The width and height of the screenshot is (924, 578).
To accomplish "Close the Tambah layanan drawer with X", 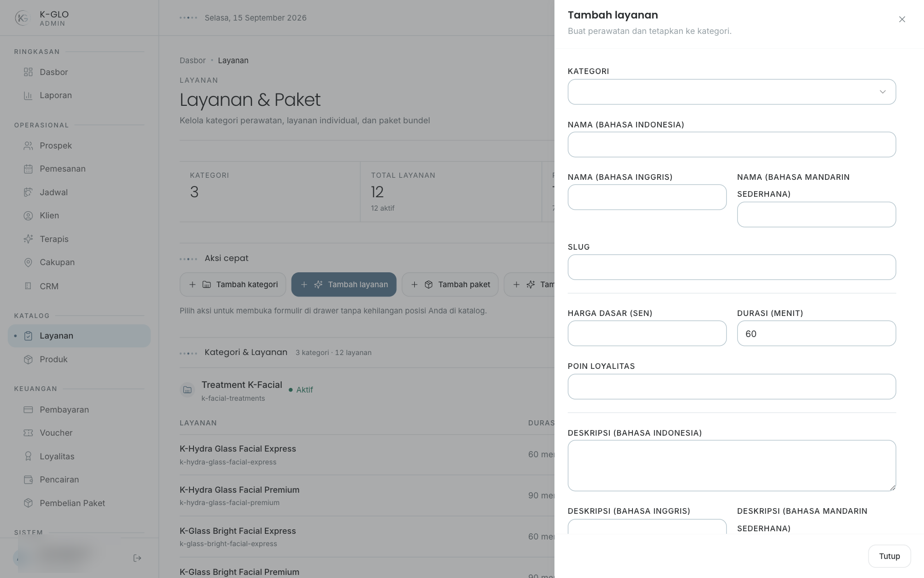I will click(902, 19).
